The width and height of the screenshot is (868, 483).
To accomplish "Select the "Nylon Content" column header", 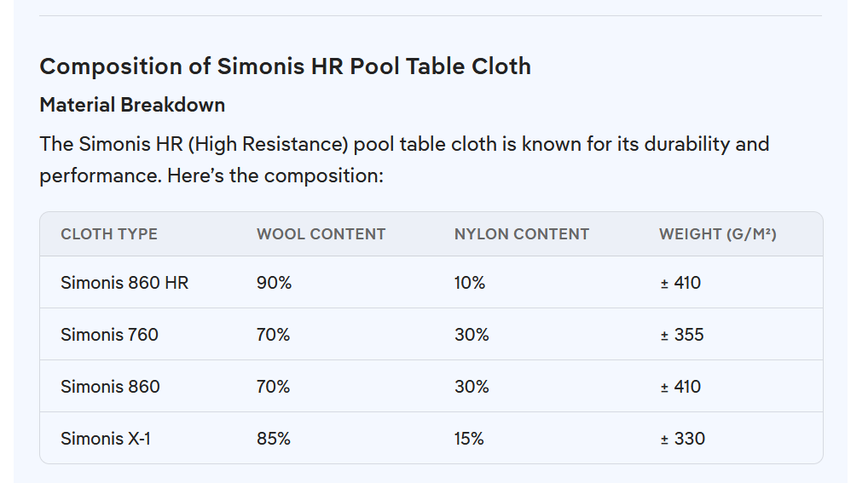I will [x=521, y=234].
